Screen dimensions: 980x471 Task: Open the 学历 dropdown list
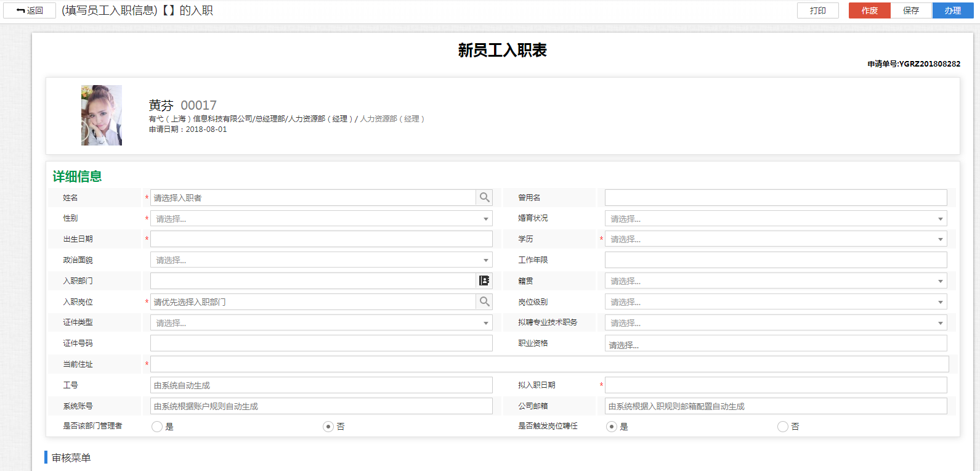pyautogui.click(x=775, y=239)
